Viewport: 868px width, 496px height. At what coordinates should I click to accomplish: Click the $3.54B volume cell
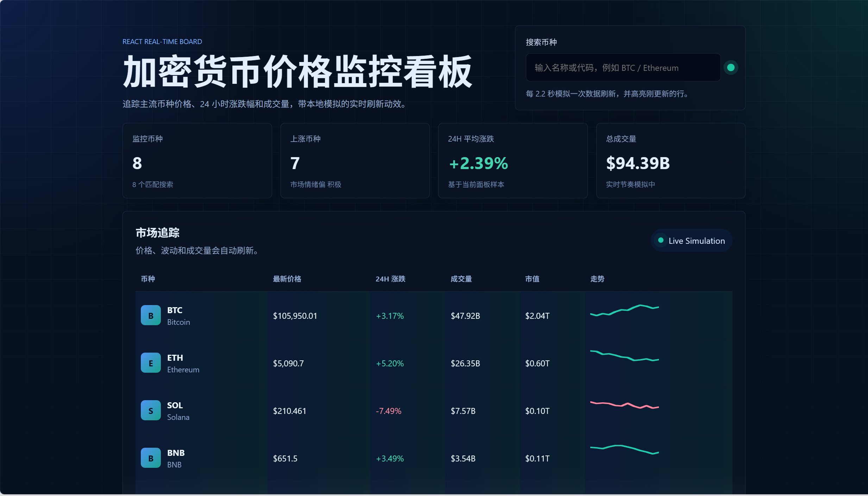click(463, 458)
